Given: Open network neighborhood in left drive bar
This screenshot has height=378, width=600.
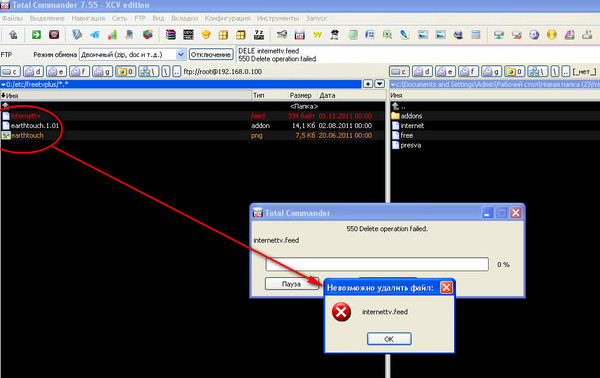Looking at the screenshot, I should [x=148, y=72].
